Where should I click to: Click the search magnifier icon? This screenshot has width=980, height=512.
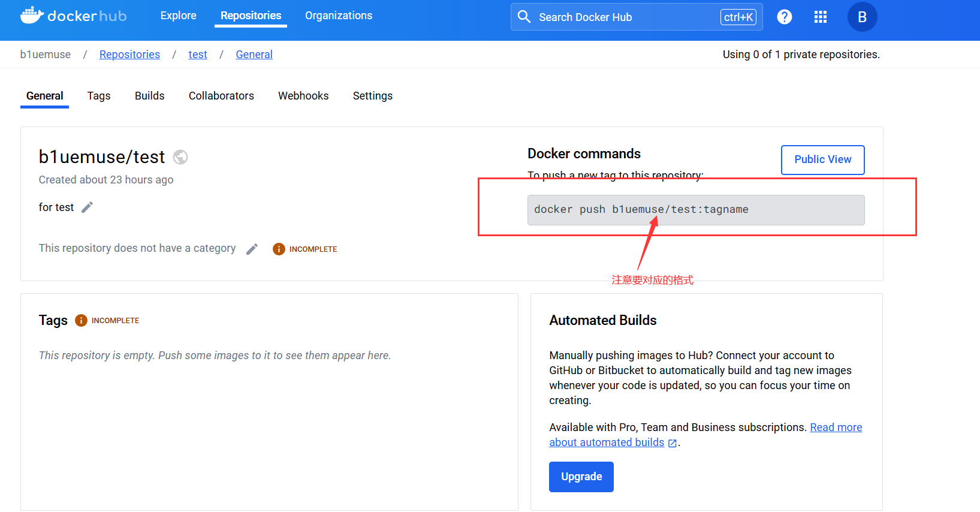[524, 17]
